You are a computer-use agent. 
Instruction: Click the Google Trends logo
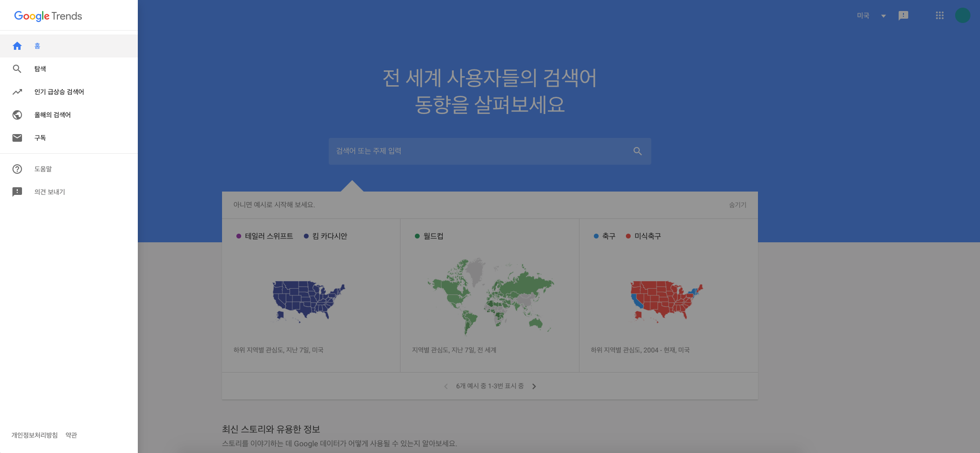[x=48, y=16]
